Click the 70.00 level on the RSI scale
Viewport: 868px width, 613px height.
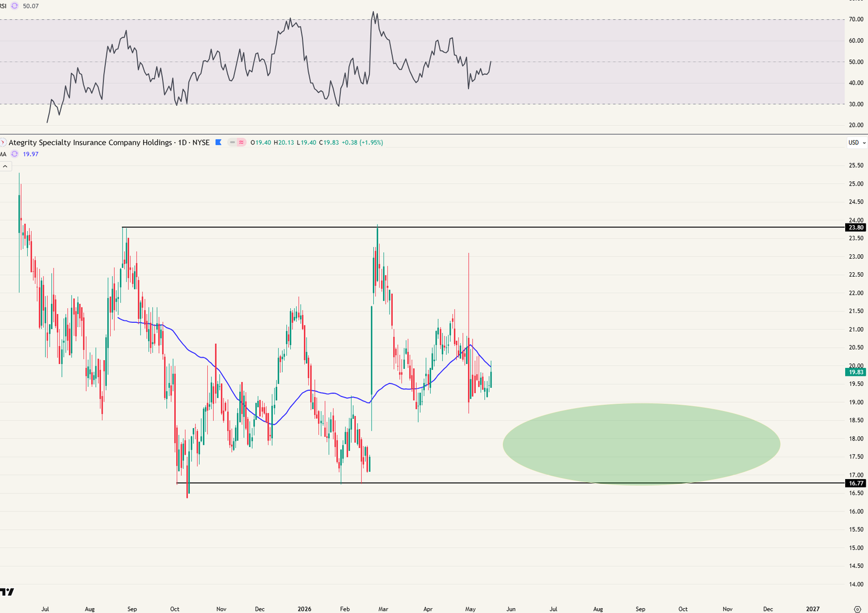(x=856, y=20)
